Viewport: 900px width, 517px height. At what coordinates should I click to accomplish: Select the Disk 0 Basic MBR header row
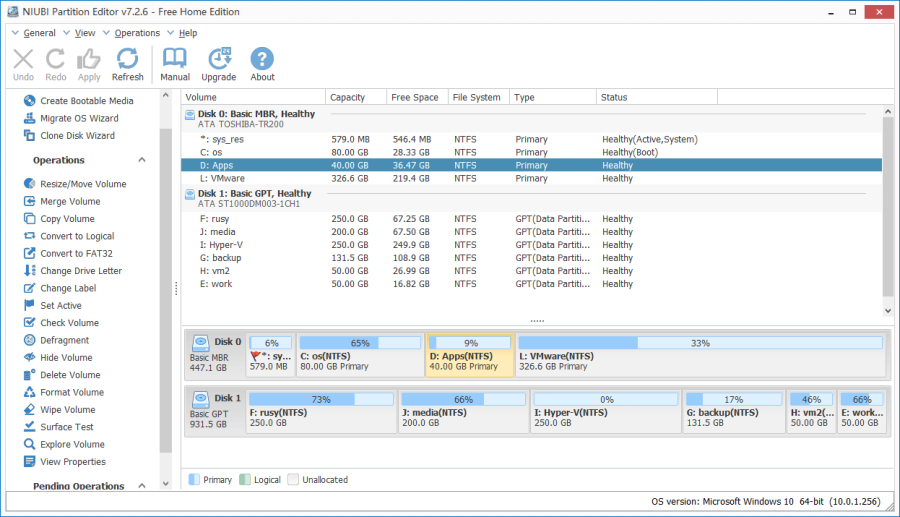click(532, 119)
